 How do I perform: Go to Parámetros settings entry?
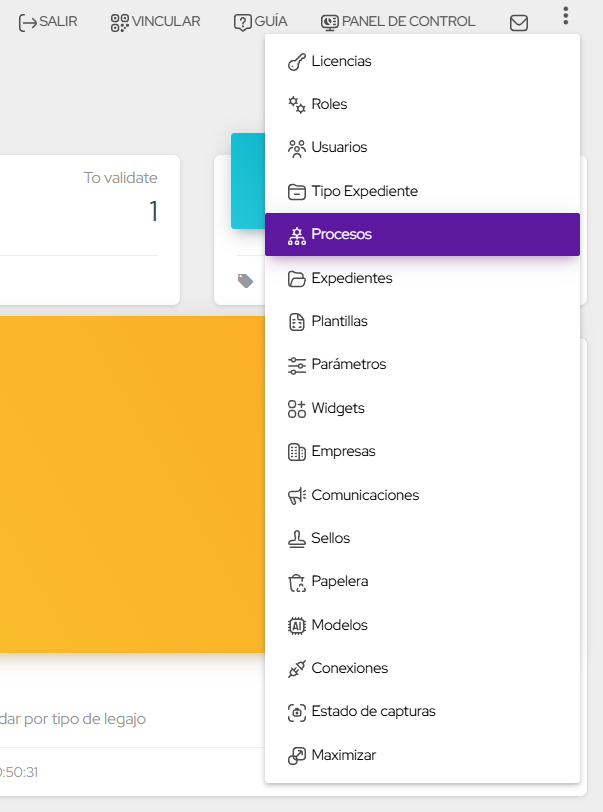(348, 365)
